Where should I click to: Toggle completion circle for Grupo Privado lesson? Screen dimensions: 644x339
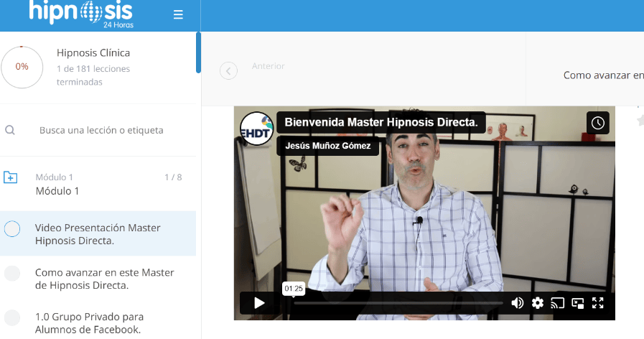[12, 317]
